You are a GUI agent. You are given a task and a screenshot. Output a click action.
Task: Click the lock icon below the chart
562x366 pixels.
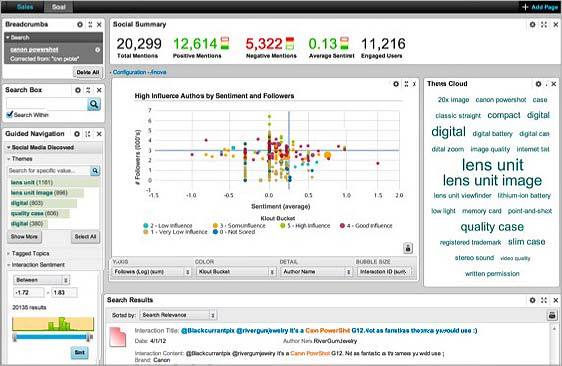(408, 248)
